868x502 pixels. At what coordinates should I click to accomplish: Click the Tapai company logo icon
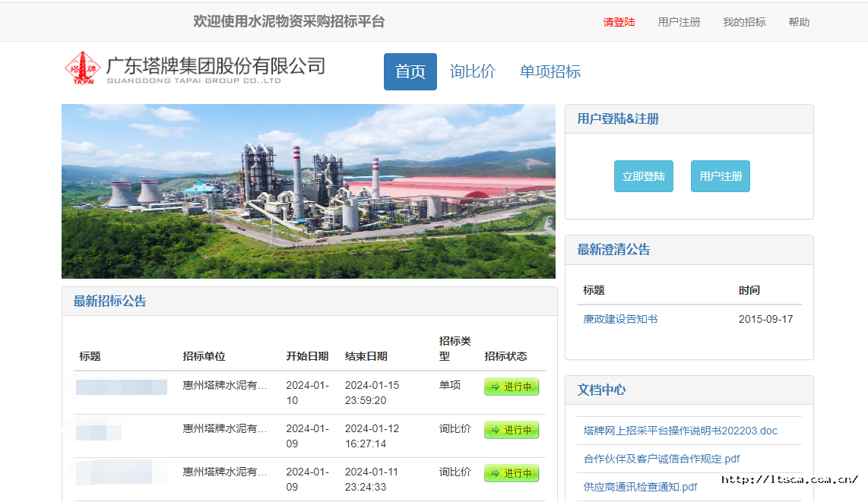tap(83, 68)
